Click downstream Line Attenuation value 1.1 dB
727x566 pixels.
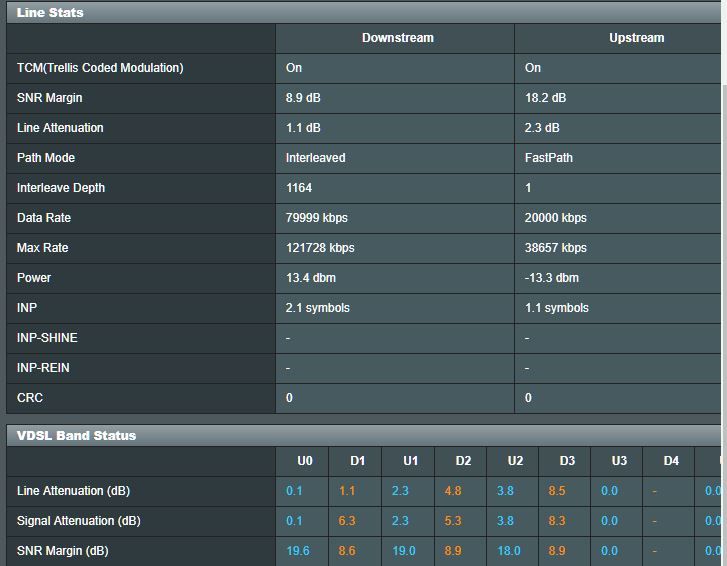click(x=303, y=128)
